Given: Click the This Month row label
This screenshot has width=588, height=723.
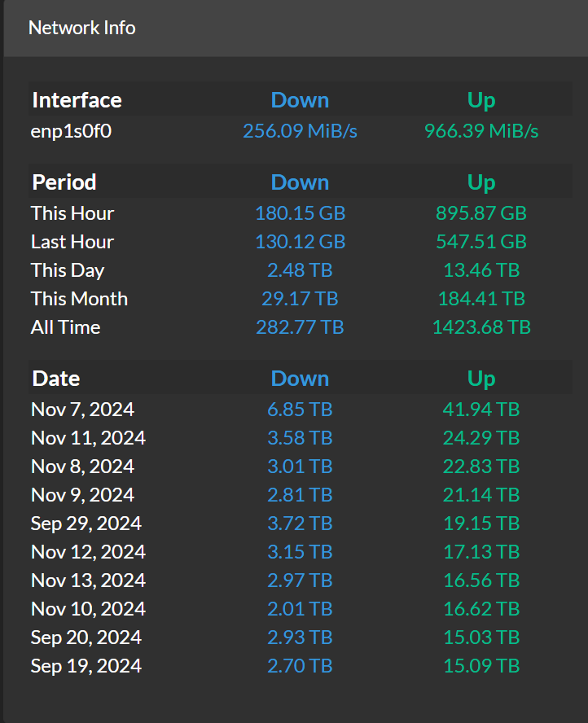Looking at the screenshot, I should (79, 299).
